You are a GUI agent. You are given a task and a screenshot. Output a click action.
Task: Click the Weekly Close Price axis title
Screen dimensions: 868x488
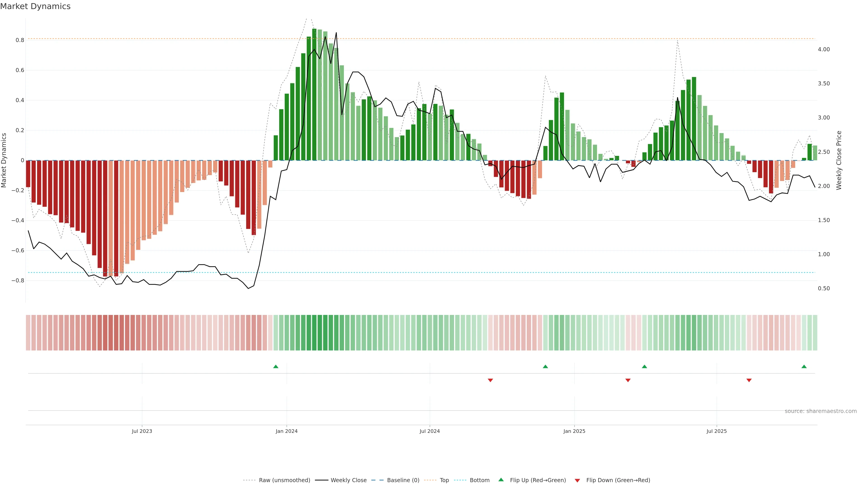(x=839, y=160)
